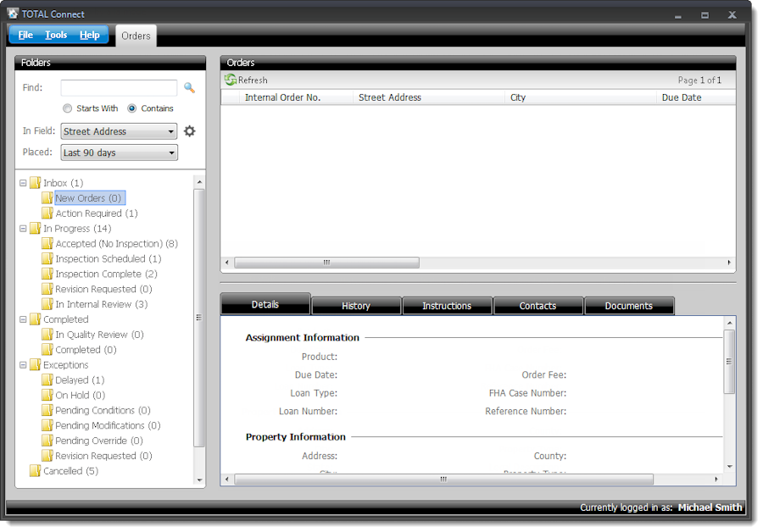Open the Placed date range dropdown
The width and height of the screenshot is (763, 532).
click(x=119, y=152)
